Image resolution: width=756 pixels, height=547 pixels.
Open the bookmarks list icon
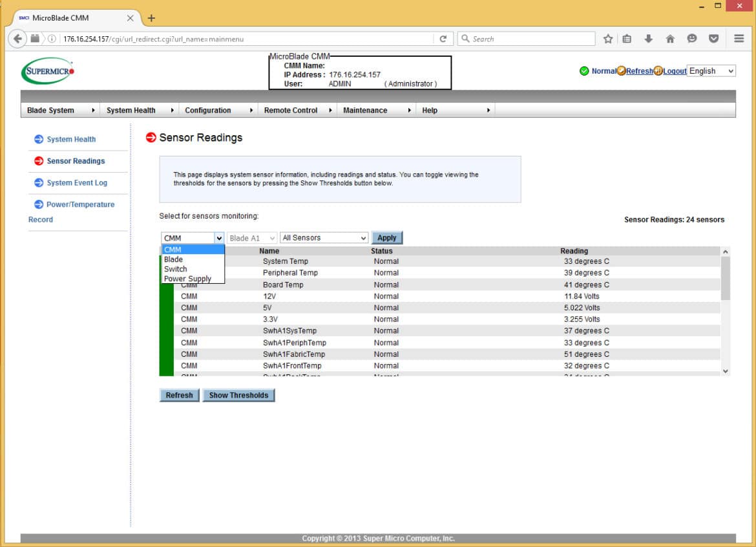coord(627,39)
